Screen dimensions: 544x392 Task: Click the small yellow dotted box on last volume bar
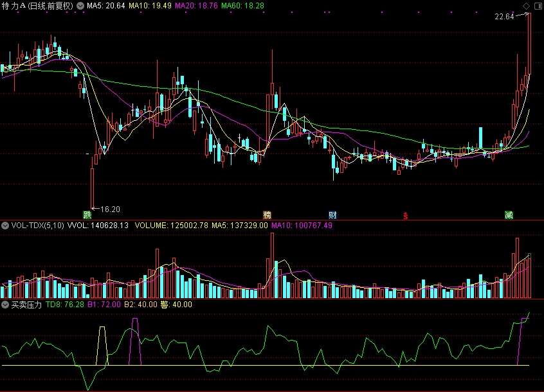point(529,256)
